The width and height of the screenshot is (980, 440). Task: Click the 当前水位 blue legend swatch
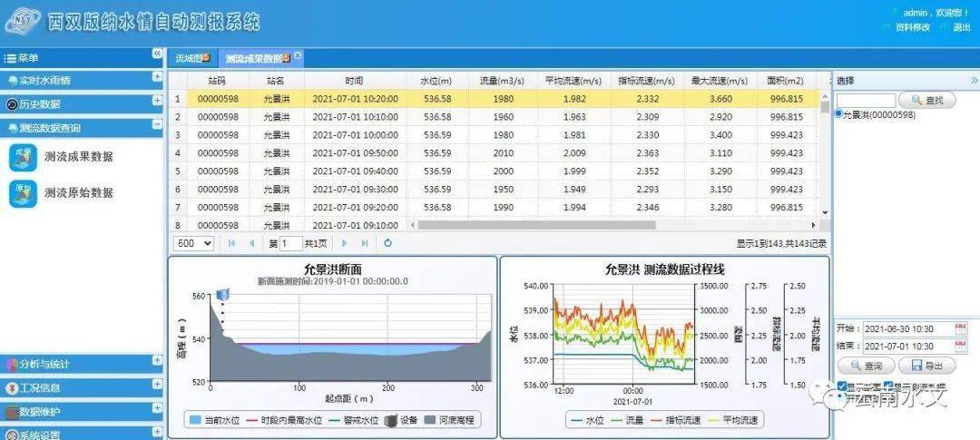tap(194, 420)
